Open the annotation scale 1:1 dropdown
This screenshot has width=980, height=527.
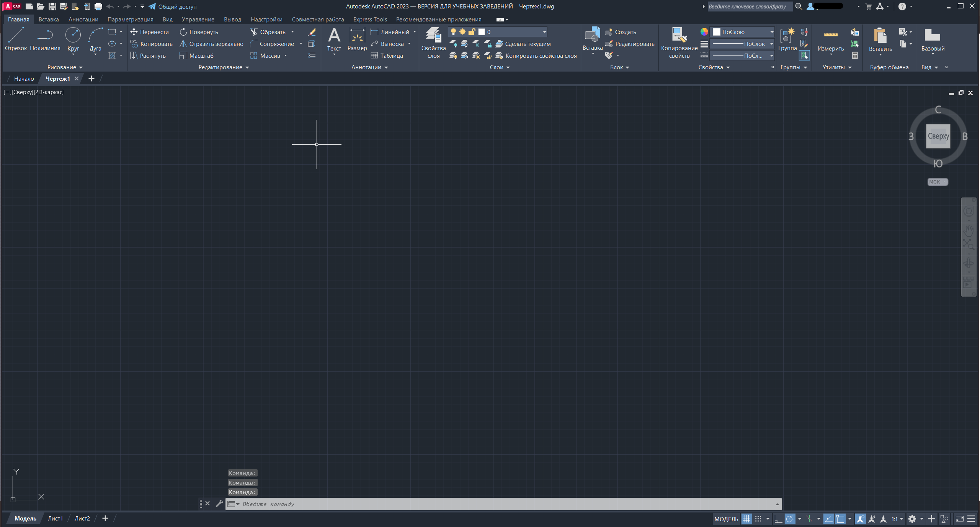coord(897,519)
